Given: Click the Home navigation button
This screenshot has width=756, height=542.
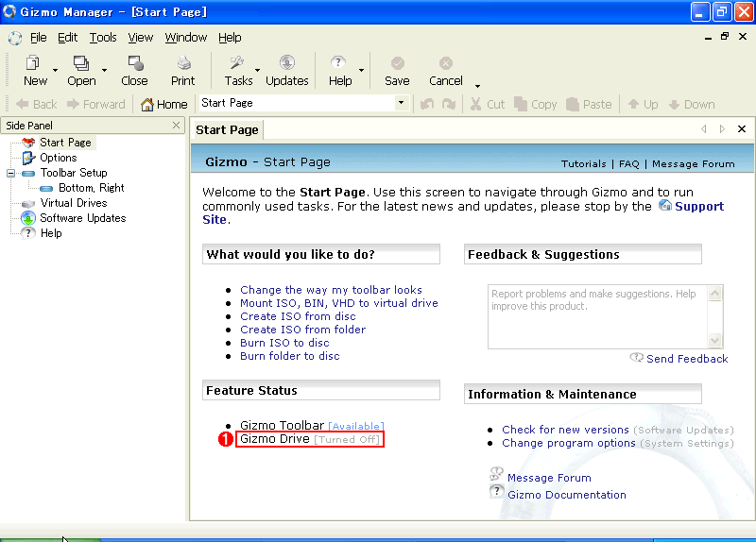Looking at the screenshot, I should [163, 104].
